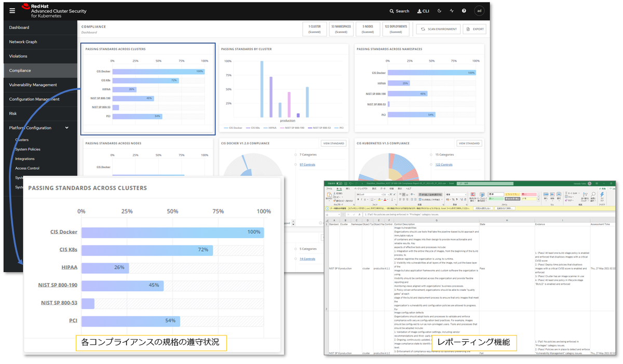Screen dimensions: 623x364
Task: Open the 14 Controls link
Action: coord(307,259)
